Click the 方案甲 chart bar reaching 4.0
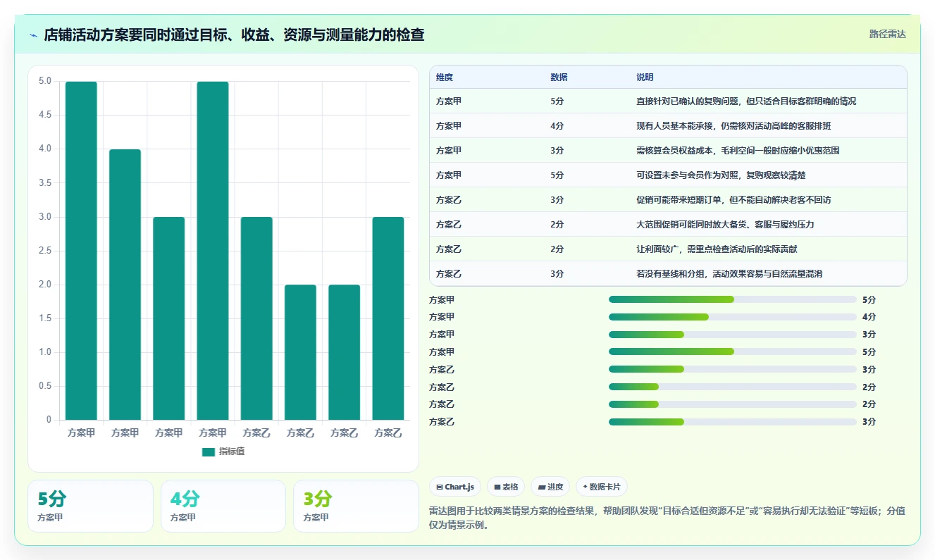935x560 pixels. (x=125, y=285)
